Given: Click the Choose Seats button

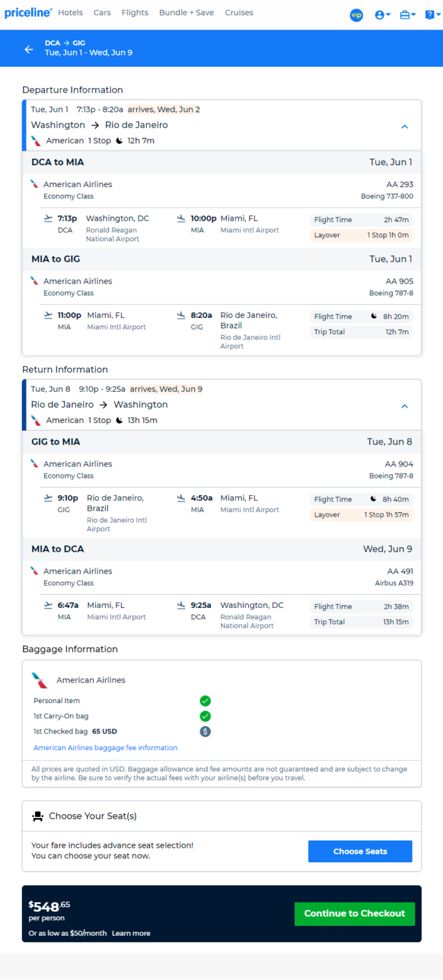Looking at the screenshot, I should coord(360,851).
